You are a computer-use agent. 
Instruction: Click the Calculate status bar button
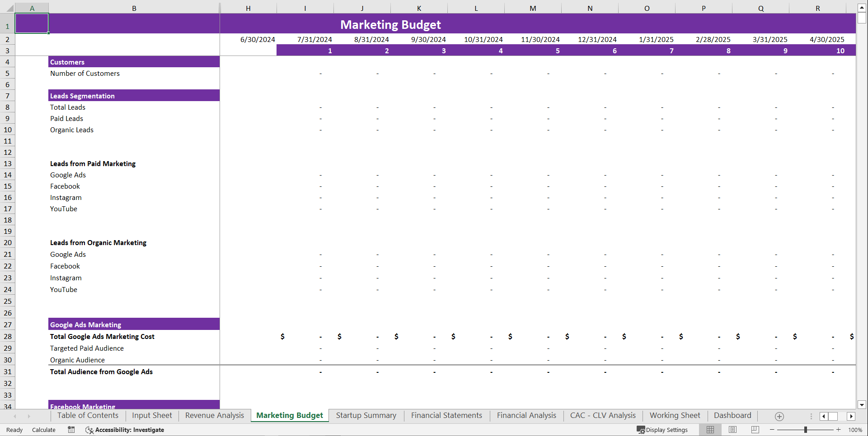coord(44,430)
